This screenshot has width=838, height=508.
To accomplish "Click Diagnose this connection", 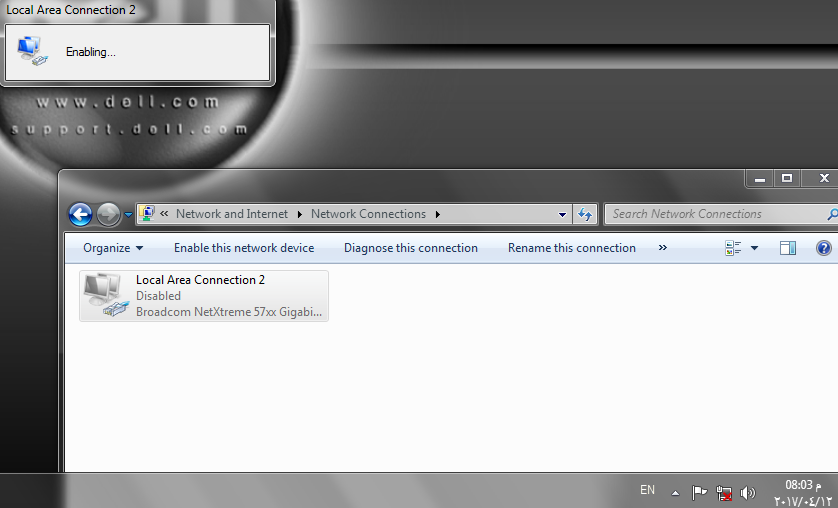I will coord(410,248).
